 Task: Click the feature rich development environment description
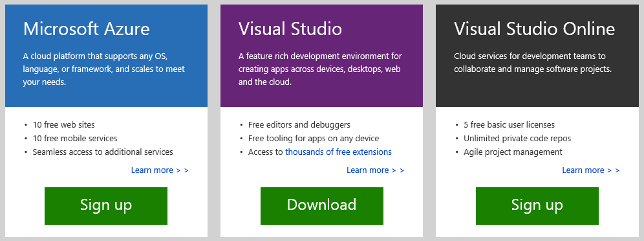pyautogui.click(x=320, y=69)
